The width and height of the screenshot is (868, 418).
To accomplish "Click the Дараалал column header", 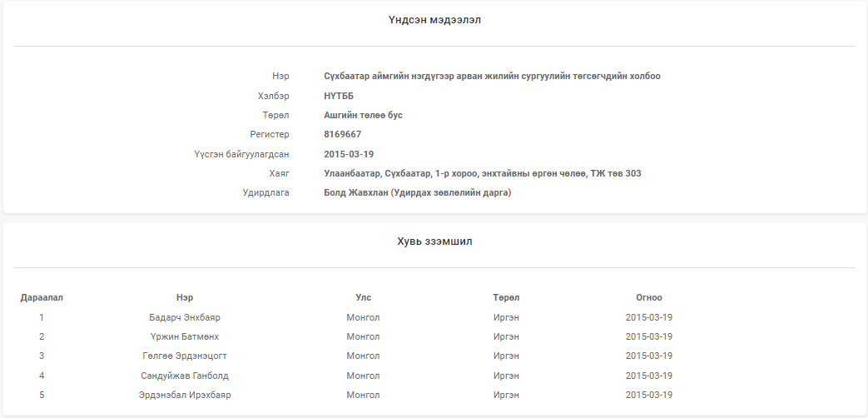I will [42, 297].
